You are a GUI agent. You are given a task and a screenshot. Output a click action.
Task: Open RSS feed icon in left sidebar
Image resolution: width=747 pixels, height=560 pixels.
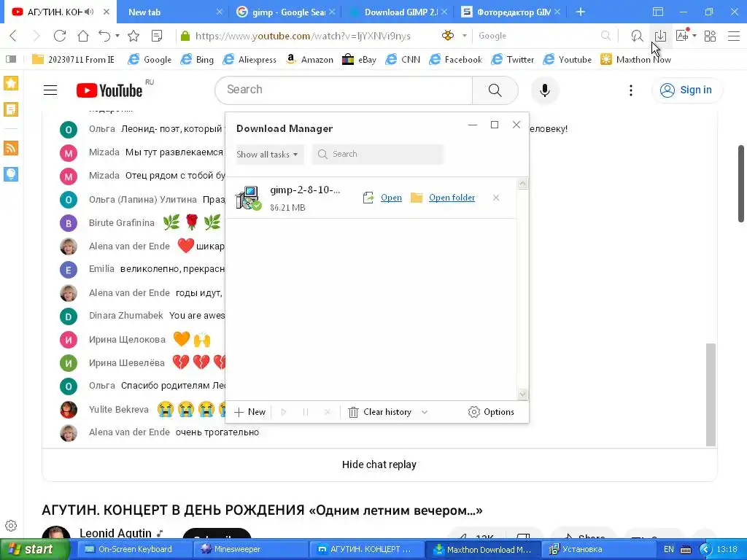(11, 148)
